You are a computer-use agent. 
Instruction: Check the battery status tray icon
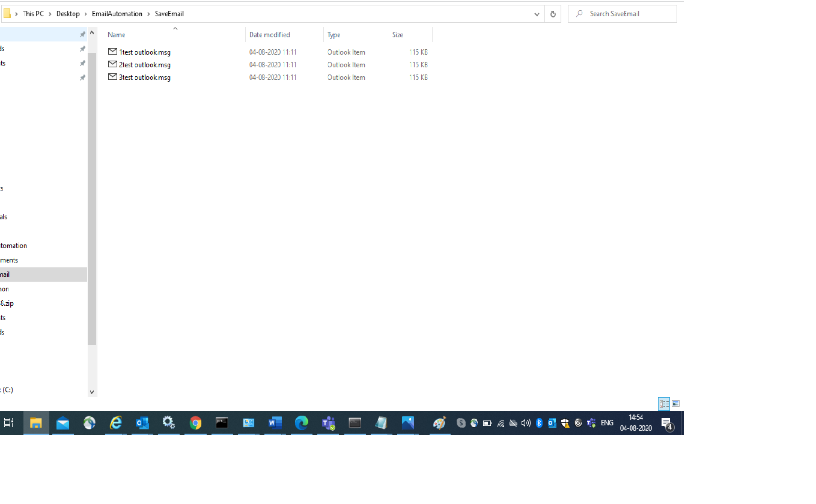tap(487, 423)
